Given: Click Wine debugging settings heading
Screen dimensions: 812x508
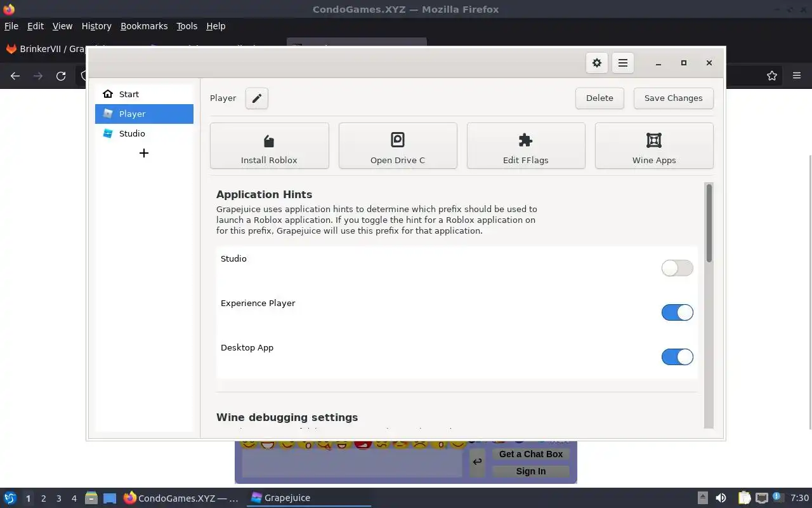Looking at the screenshot, I should [287, 417].
